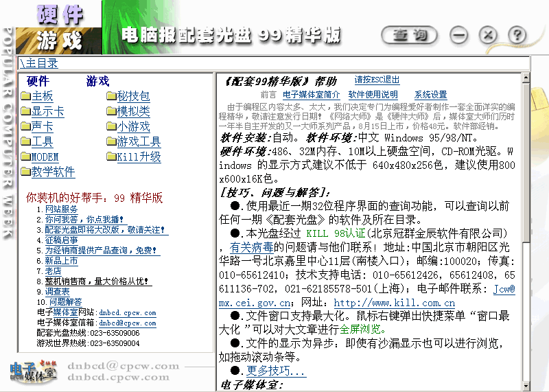Click the 游戏世界热线:023-63509004 text
Screen dimensions: 549x392
click(88, 343)
